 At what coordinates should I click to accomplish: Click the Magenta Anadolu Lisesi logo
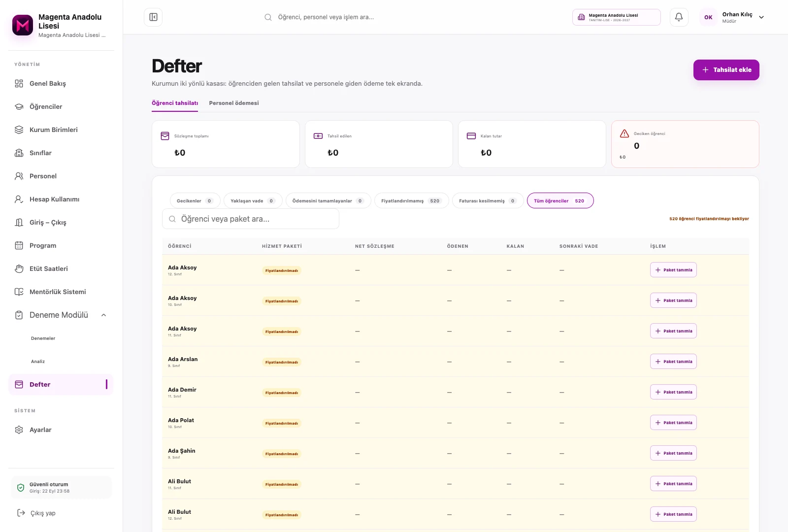pyautogui.click(x=23, y=25)
